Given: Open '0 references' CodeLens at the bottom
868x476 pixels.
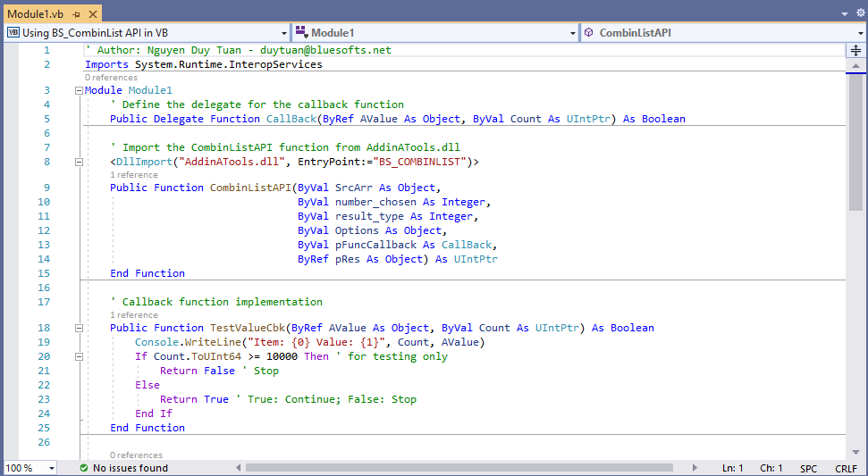Looking at the screenshot, I should pos(136,455).
